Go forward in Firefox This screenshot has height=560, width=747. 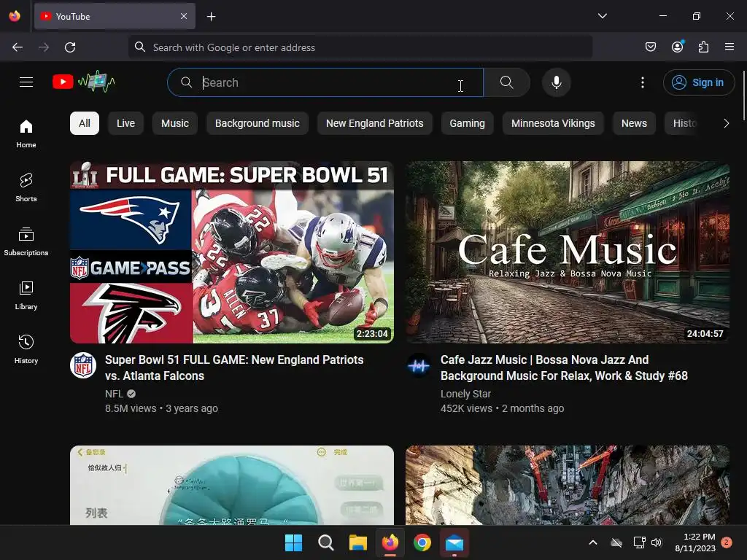(x=44, y=47)
